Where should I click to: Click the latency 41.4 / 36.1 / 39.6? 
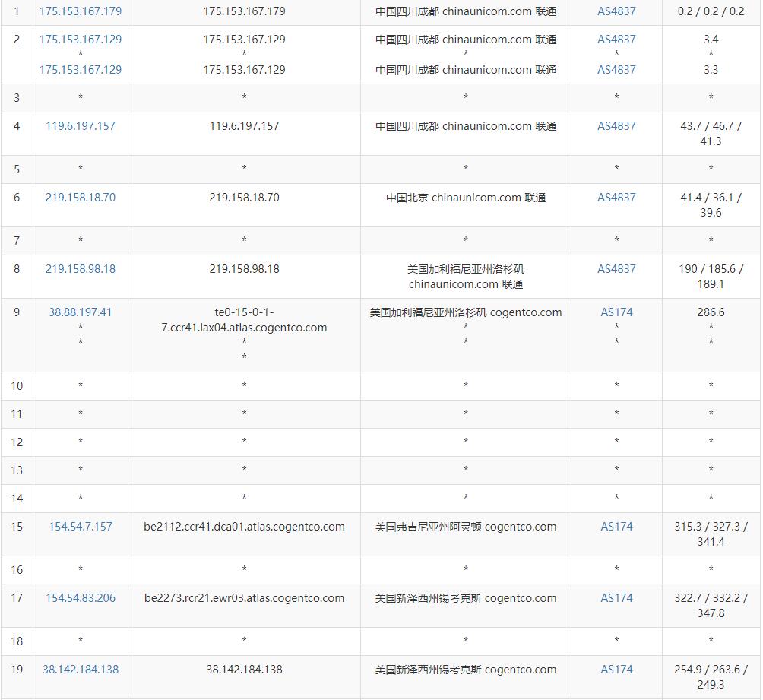point(711,205)
